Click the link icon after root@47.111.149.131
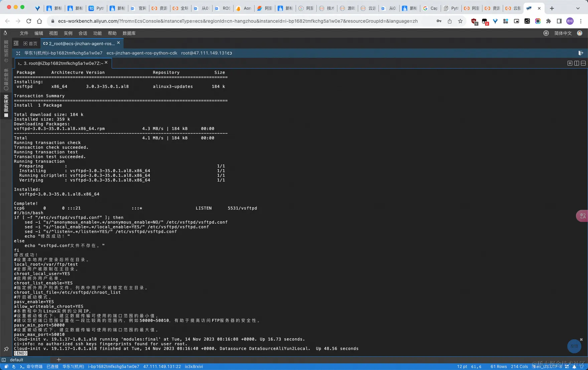This screenshot has width=588, height=370. pyautogui.click(x=230, y=53)
